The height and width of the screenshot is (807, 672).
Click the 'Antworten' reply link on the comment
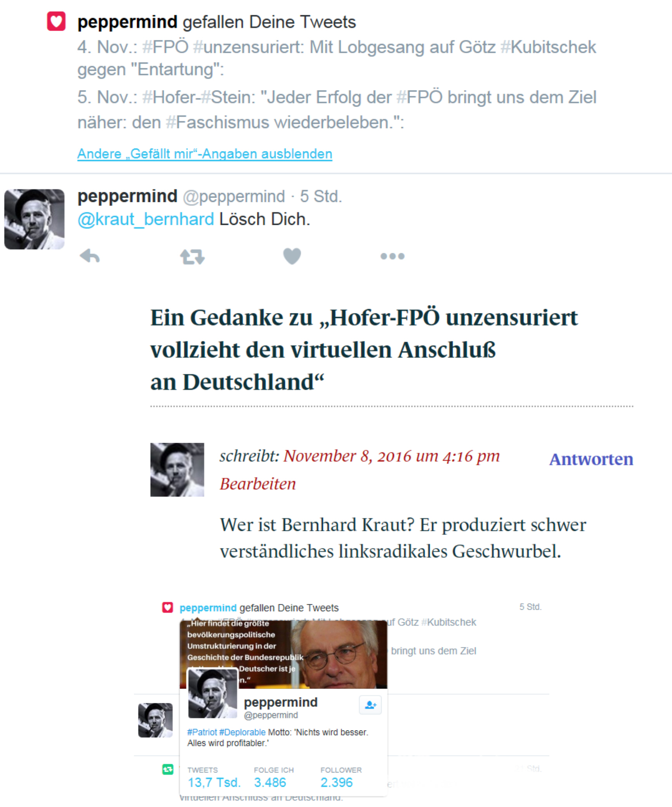591,459
